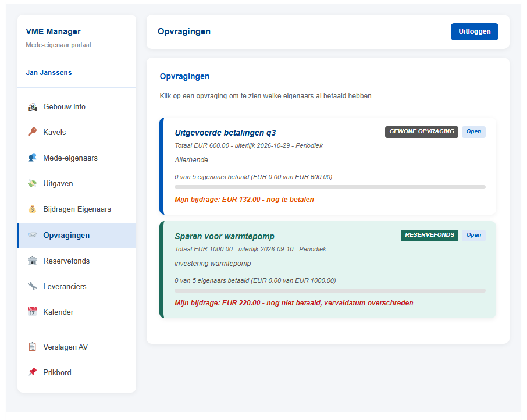The height and width of the screenshot is (420, 527).
Task: Click the investering warmtepomp description
Action: [x=213, y=264]
